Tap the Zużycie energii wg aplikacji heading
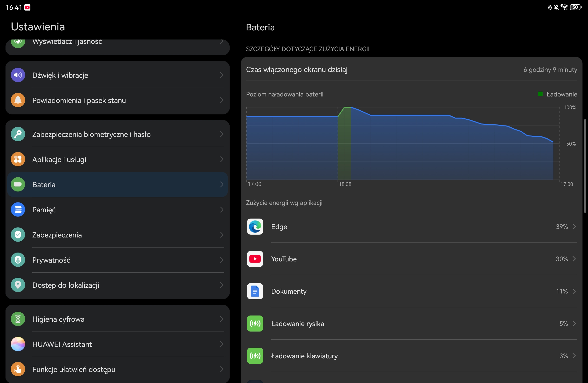 click(x=284, y=203)
